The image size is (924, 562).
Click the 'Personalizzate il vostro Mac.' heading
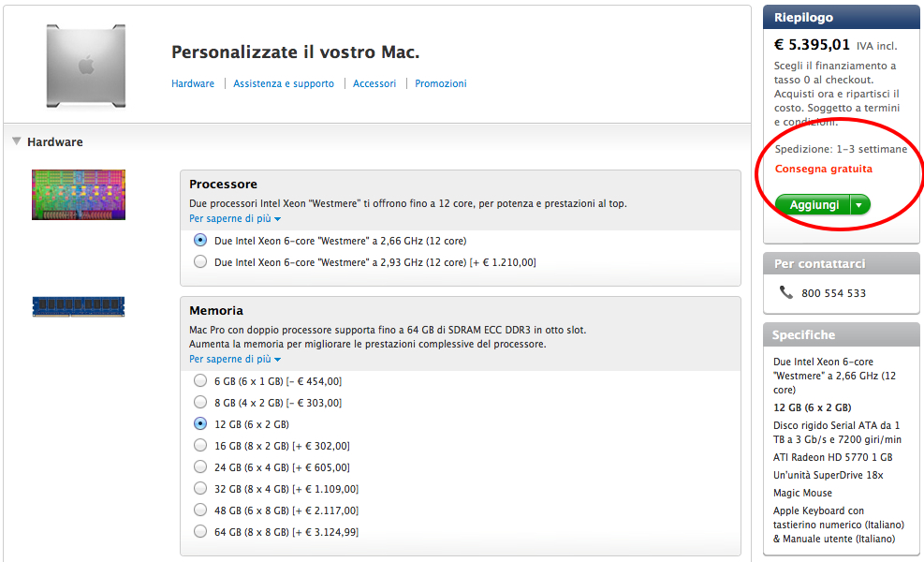(295, 52)
